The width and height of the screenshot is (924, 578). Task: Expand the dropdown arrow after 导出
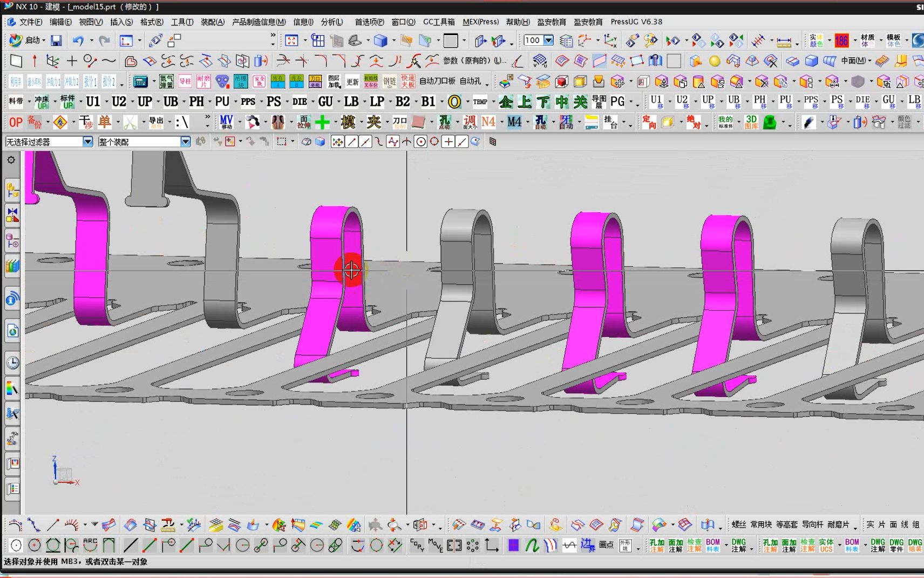click(x=169, y=122)
